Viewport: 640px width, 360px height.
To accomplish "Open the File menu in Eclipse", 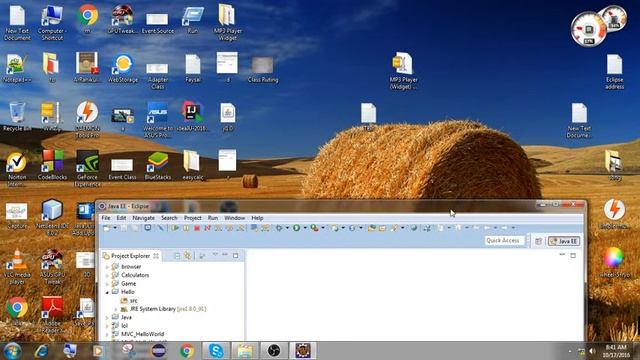I will click(106, 218).
